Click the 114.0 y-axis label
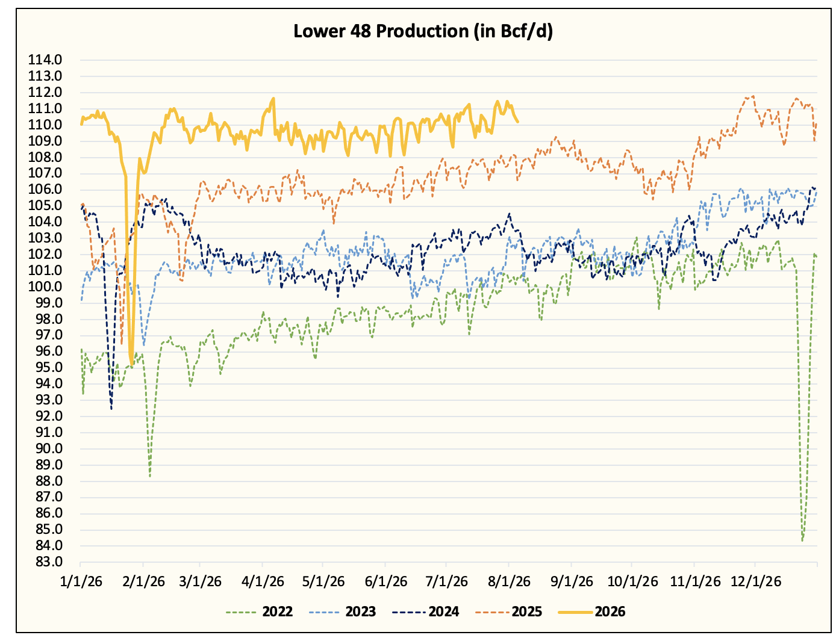This screenshot has width=836, height=644. [45, 60]
